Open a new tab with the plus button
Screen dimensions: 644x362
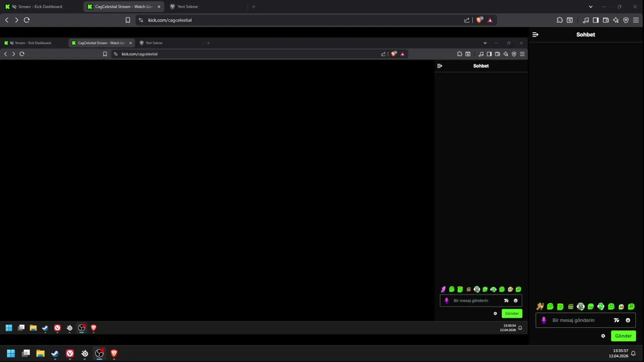pyautogui.click(x=254, y=7)
